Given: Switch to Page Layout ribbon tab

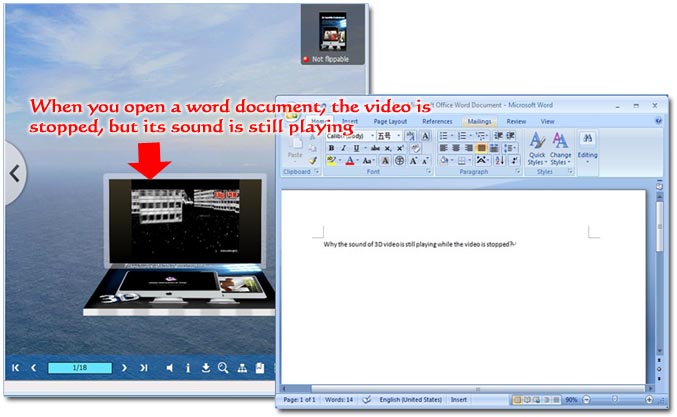Looking at the screenshot, I should [x=390, y=122].
